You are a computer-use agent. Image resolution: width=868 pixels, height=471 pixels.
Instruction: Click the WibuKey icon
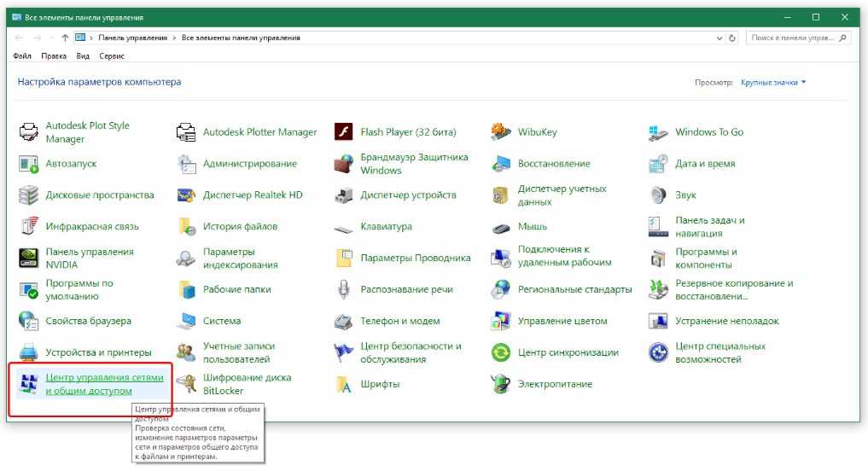click(501, 132)
